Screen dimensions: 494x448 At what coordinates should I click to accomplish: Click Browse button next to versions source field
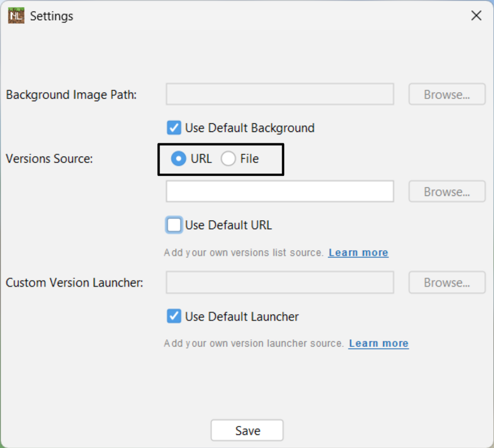447,191
